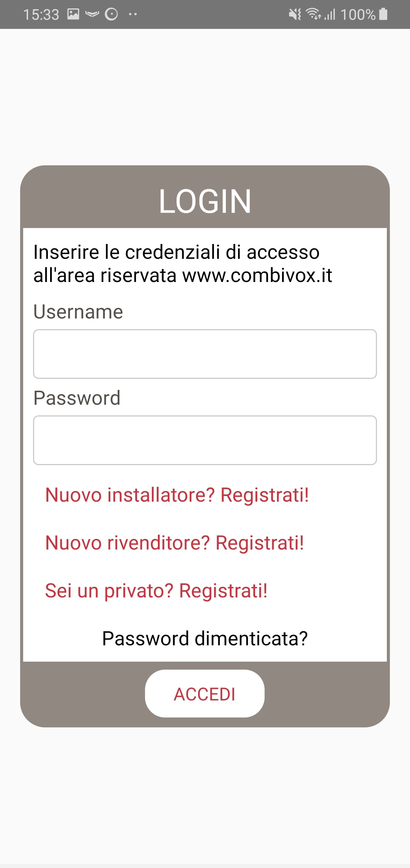Tap the muted vibrate sound icon
Image resolution: width=410 pixels, height=868 pixels.
295,14
